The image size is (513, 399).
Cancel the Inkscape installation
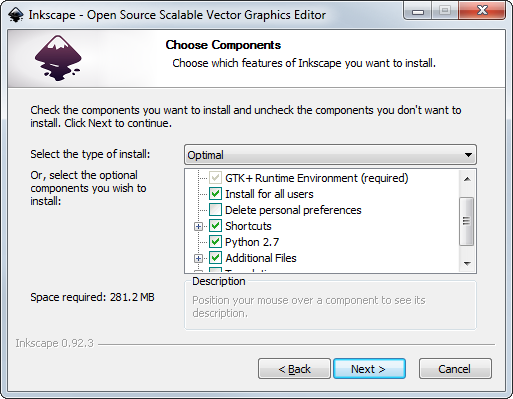click(x=455, y=369)
